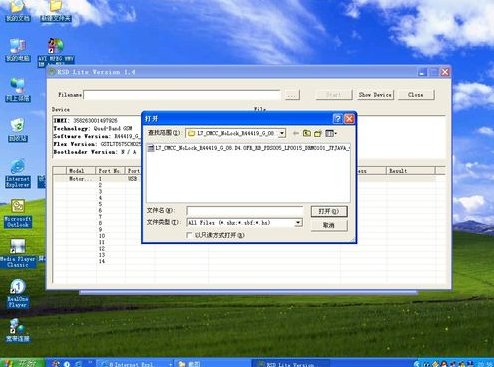The image size is (494, 367).
Task: Select the RealOne Player desktop icon
Action: tap(18, 293)
